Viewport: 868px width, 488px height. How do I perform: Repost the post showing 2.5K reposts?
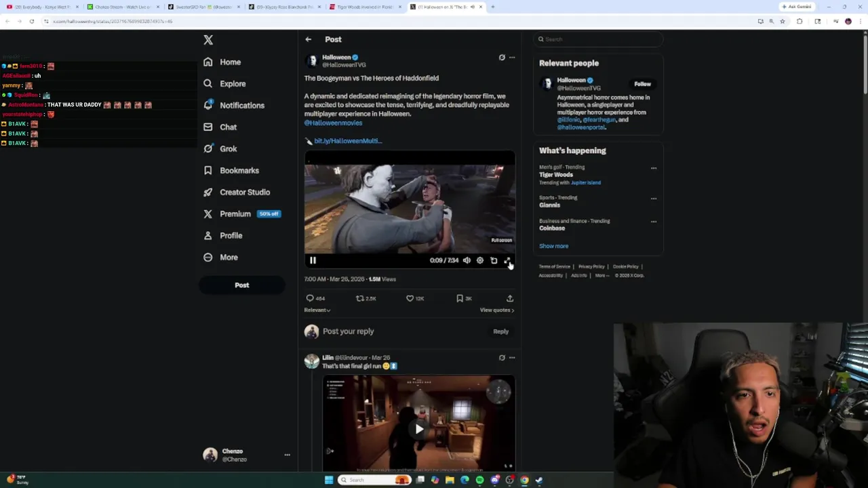[x=366, y=298]
